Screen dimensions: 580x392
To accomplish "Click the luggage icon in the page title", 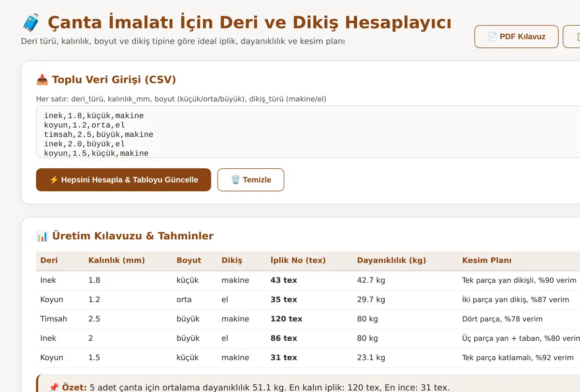I will coord(32,23).
